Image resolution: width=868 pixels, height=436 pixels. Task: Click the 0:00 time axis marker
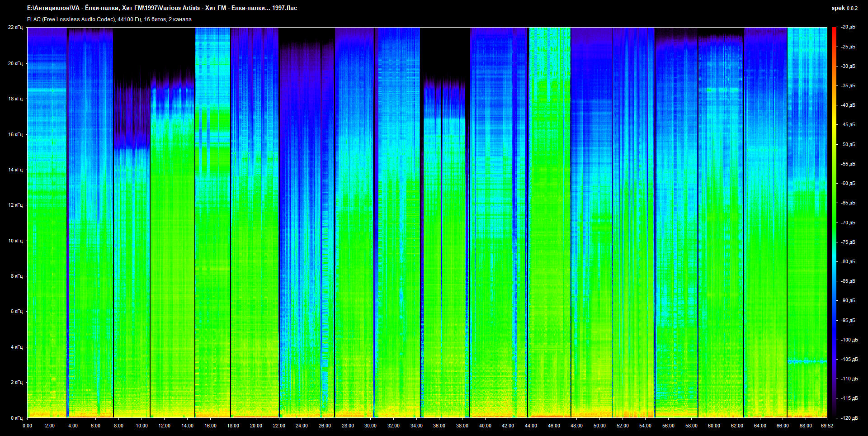tap(27, 426)
